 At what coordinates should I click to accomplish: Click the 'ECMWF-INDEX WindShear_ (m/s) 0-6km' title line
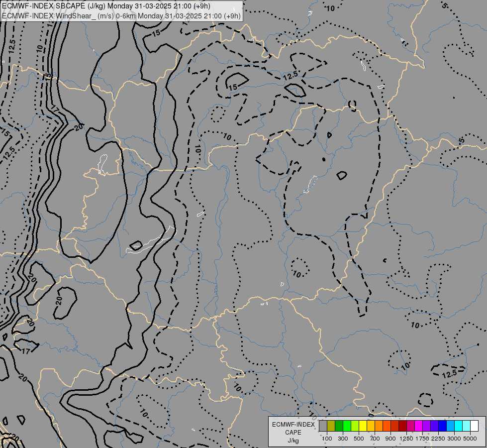coord(121,16)
